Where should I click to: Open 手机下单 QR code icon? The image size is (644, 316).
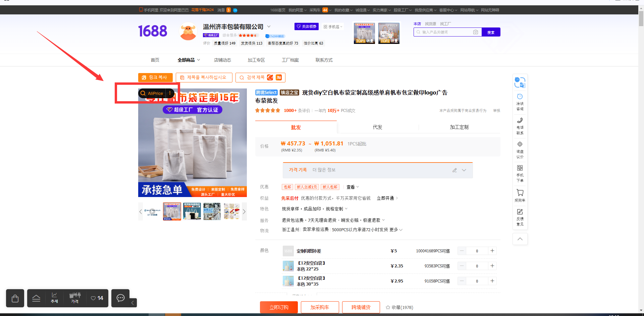[x=520, y=174]
